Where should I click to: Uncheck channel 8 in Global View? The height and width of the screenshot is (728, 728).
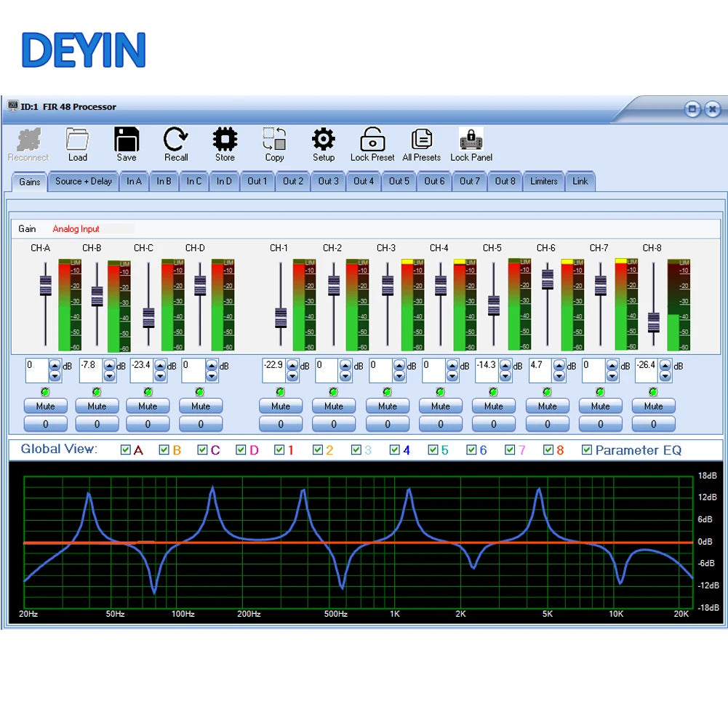[x=548, y=450]
